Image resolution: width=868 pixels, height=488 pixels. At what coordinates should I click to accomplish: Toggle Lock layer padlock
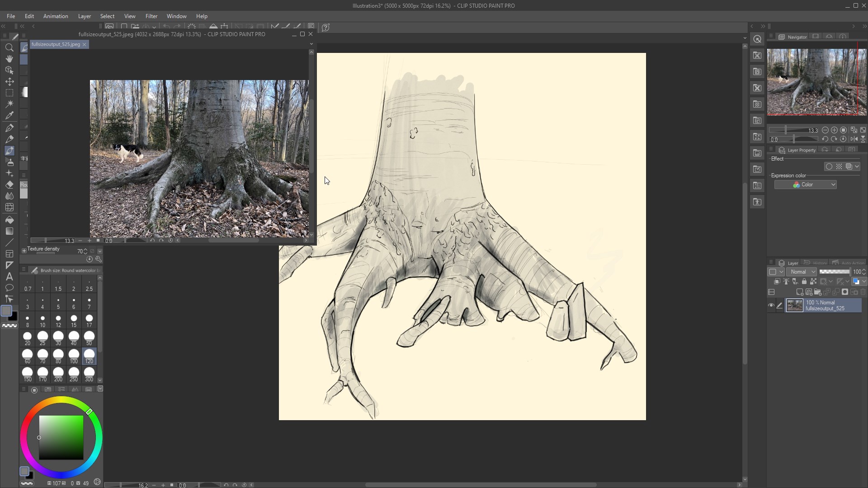point(804,281)
